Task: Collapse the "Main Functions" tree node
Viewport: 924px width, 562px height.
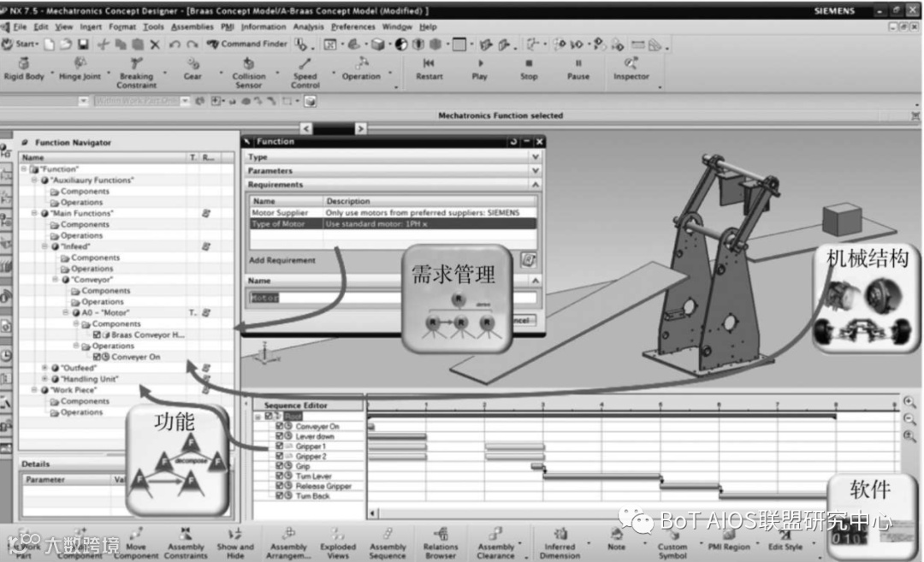Action: [33, 213]
